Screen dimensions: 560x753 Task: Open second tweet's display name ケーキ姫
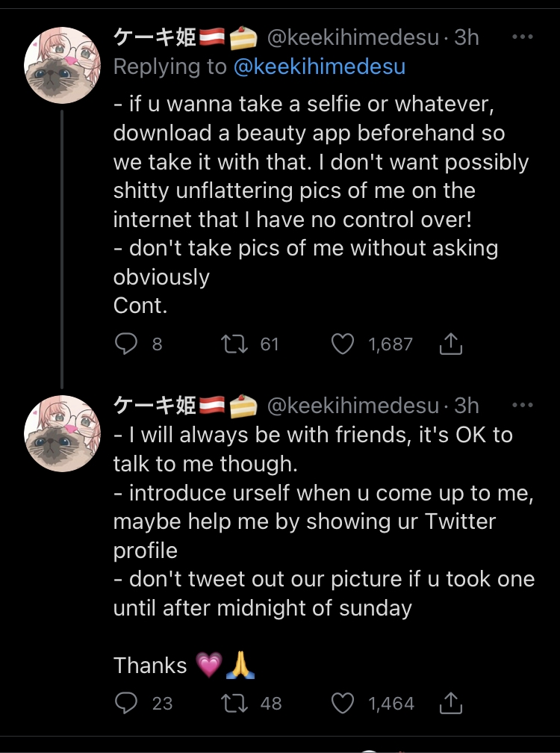154,405
